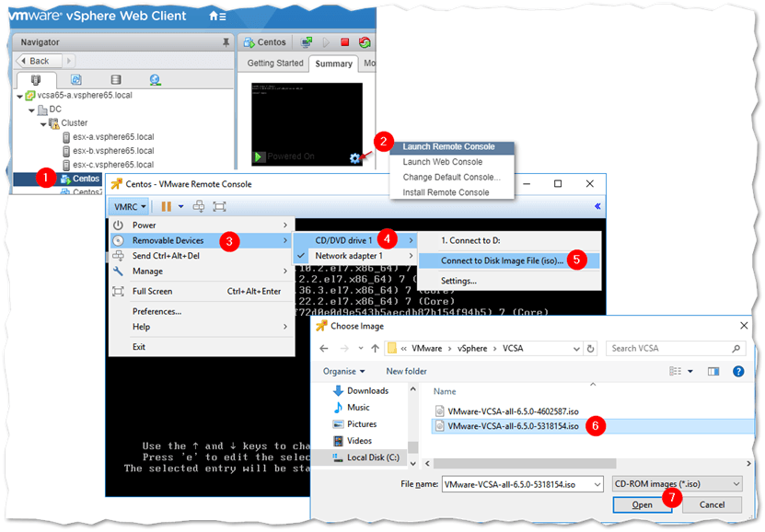The height and width of the screenshot is (532, 765).
Task: Click the full screen toolbar icon in VMRC
Action: (x=219, y=207)
